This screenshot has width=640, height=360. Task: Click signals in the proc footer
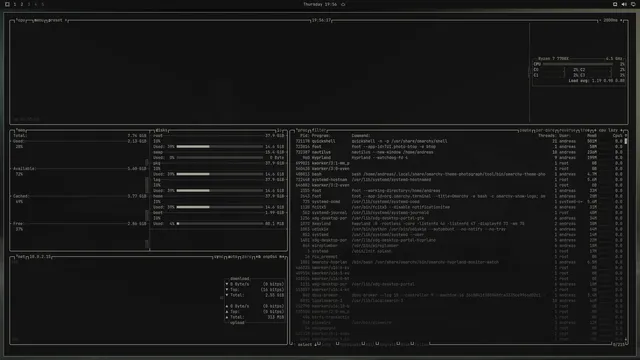click(387, 344)
